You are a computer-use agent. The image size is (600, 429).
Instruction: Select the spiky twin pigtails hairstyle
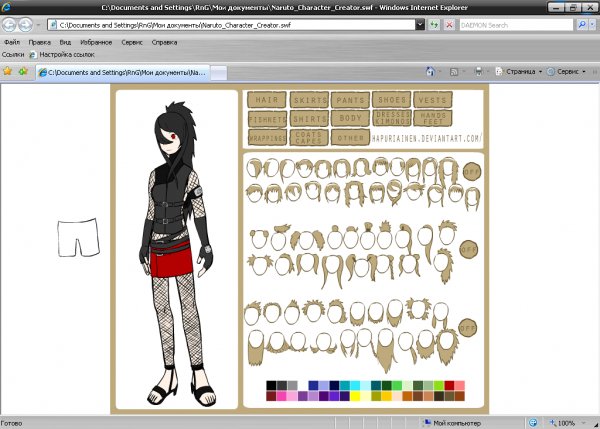[x=260, y=265]
